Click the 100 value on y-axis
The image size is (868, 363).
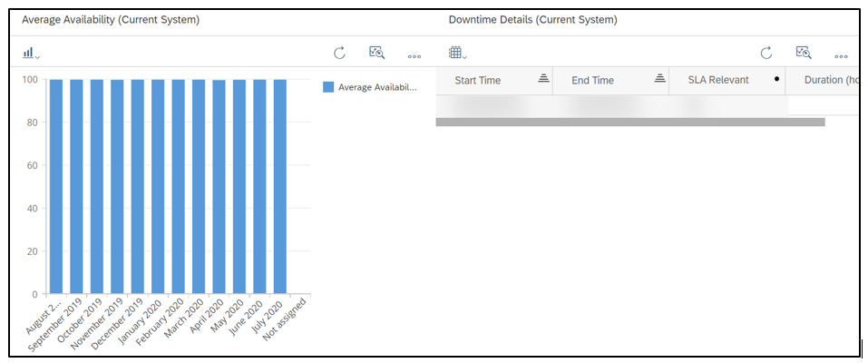tap(31, 79)
